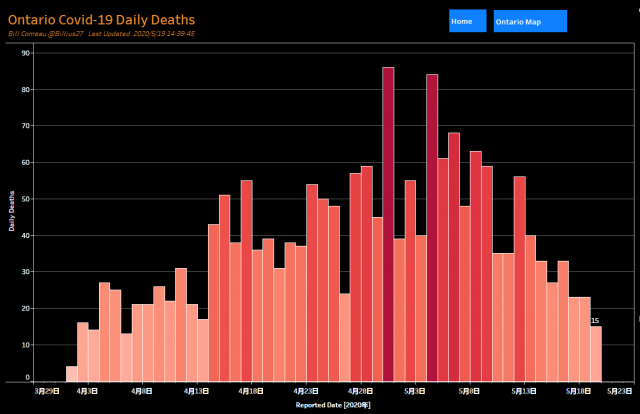The width and height of the screenshot is (640, 414).
Task: Click the y-axis label 30
Action: point(26,272)
